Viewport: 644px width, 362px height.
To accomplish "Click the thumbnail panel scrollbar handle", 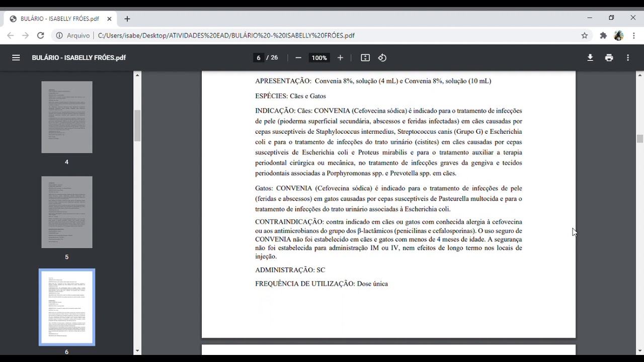I will (x=137, y=126).
